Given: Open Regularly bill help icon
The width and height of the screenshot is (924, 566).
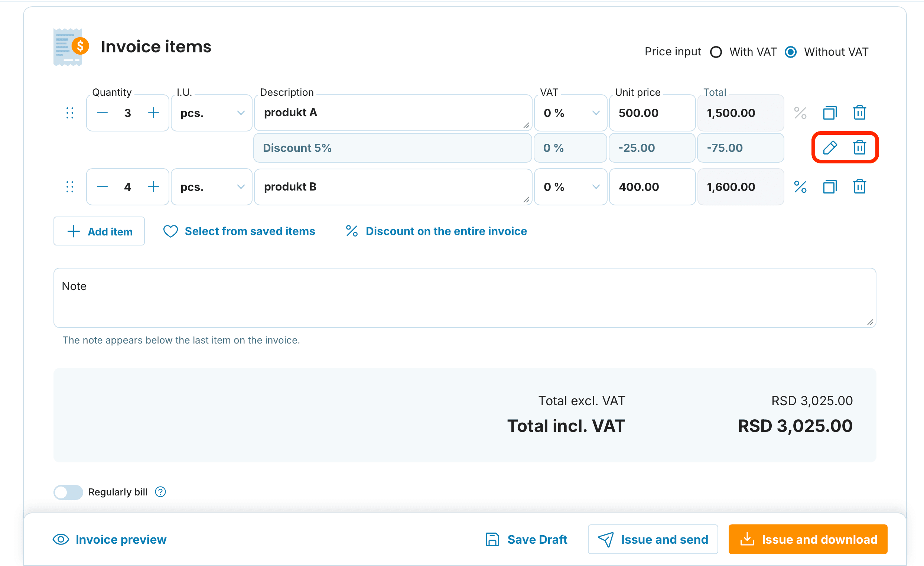Looking at the screenshot, I should click(160, 492).
